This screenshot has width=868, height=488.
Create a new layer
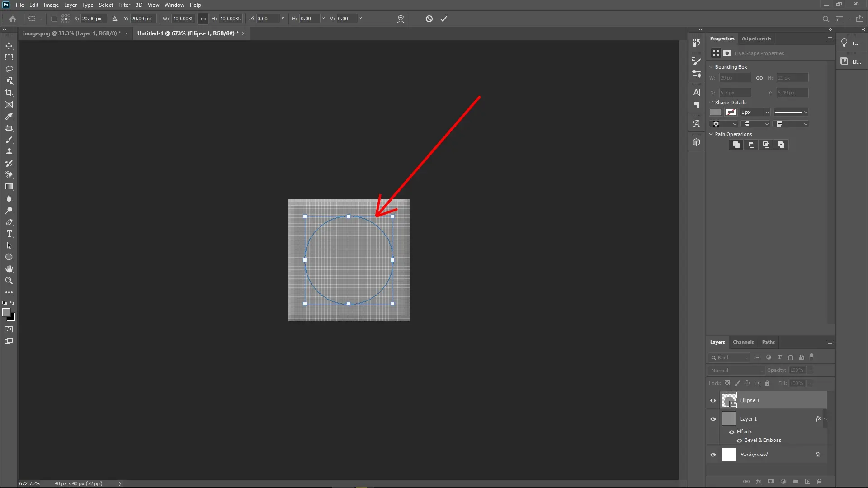point(807,482)
